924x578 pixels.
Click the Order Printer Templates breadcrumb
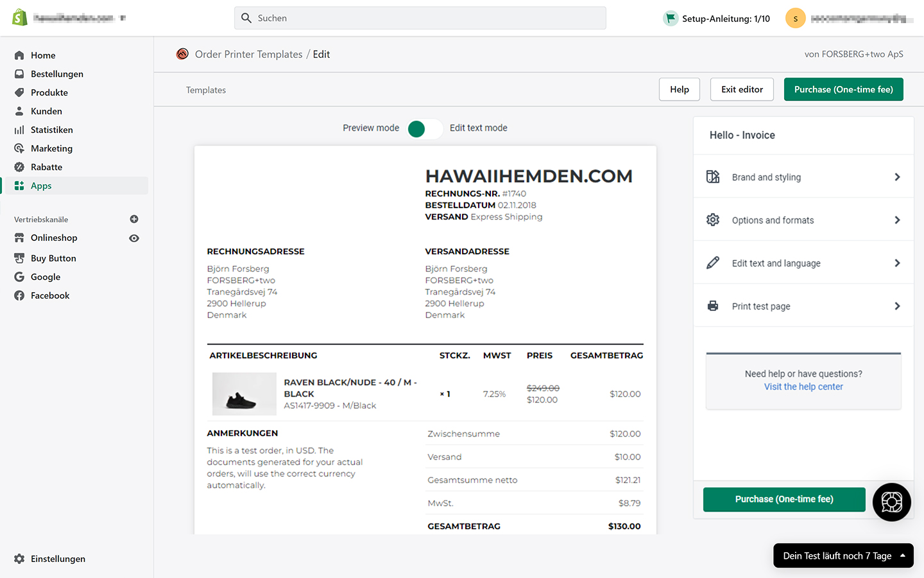pos(248,55)
